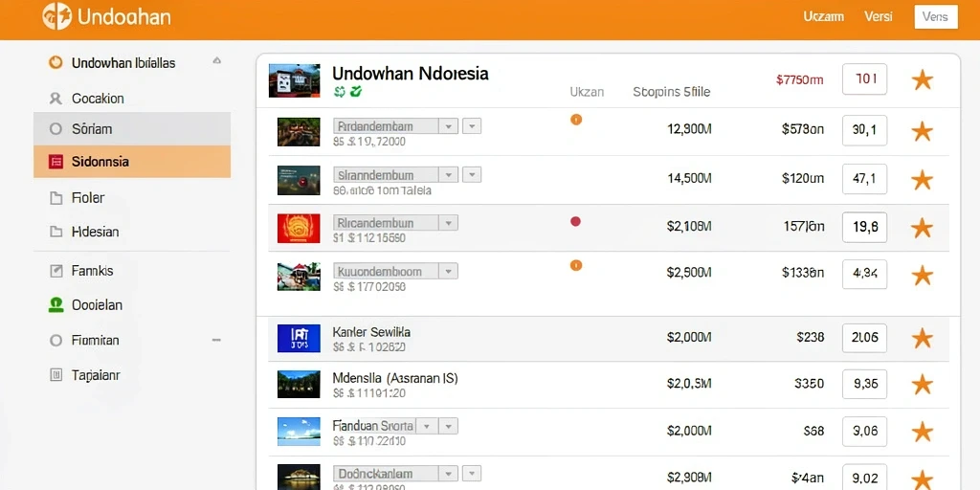Open Fioler in the sidebar
Screen dimensions: 980x490
(87, 198)
